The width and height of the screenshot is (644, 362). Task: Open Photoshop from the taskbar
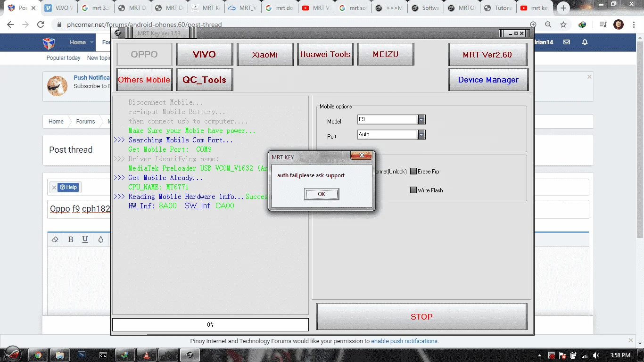coord(82,355)
